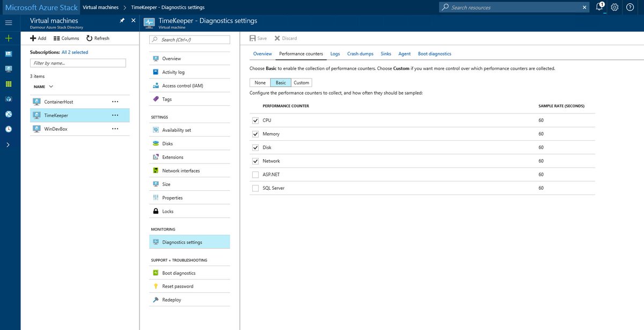The image size is (644, 330).
Task: Open the Recent clock icon in the left sidebar
Action: click(x=9, y=129)
